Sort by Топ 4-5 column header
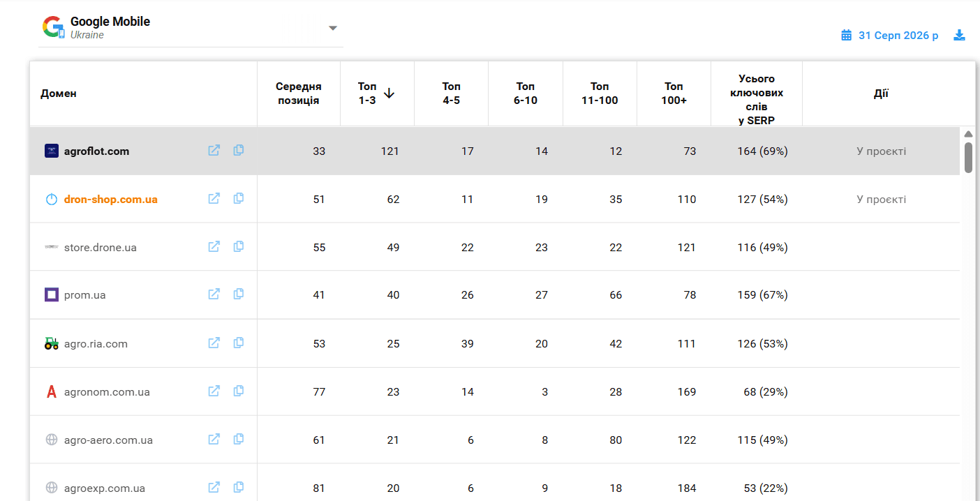Image resolution: width=980 pixels, height=501 pixels. coord(452,94)
